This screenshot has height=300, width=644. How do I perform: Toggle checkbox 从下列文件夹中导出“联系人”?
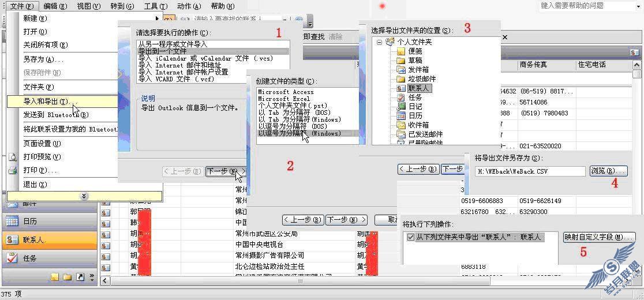click(x=411, y=237)
